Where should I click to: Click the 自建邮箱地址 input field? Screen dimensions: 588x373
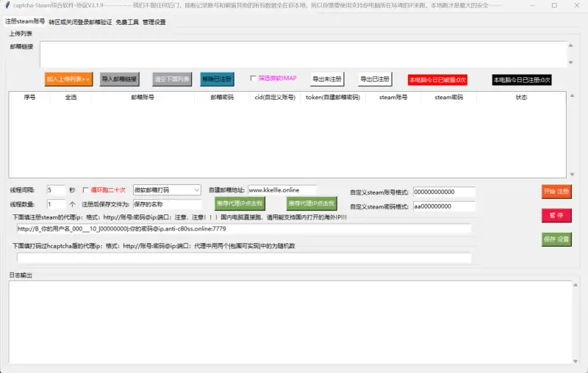pos(282,189)
